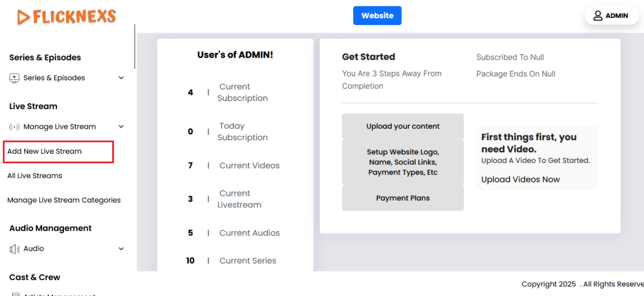Click the Manage Live Stream broadcast icon

tap(14, 127)
